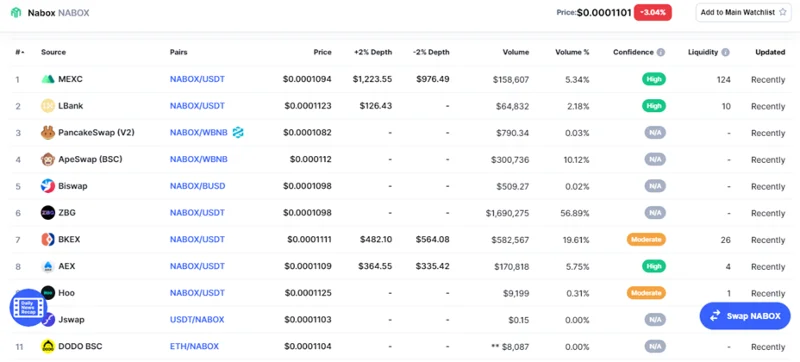Click BKEX +2% depth $482.10

376,239
